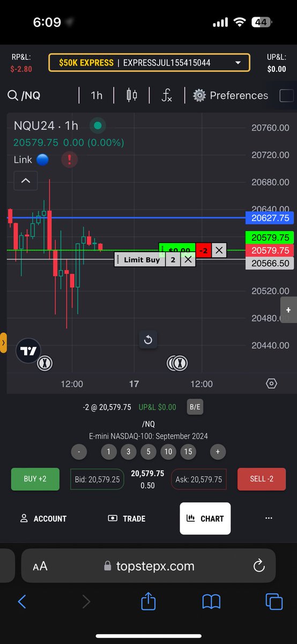Open the /NQ symbol search
297x644 pixels.
24,96
